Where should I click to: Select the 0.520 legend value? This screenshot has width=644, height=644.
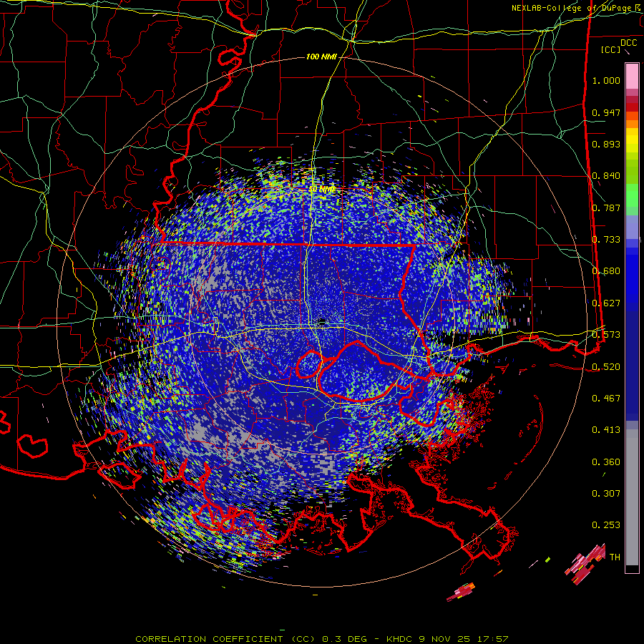click(x=606, y=367)
